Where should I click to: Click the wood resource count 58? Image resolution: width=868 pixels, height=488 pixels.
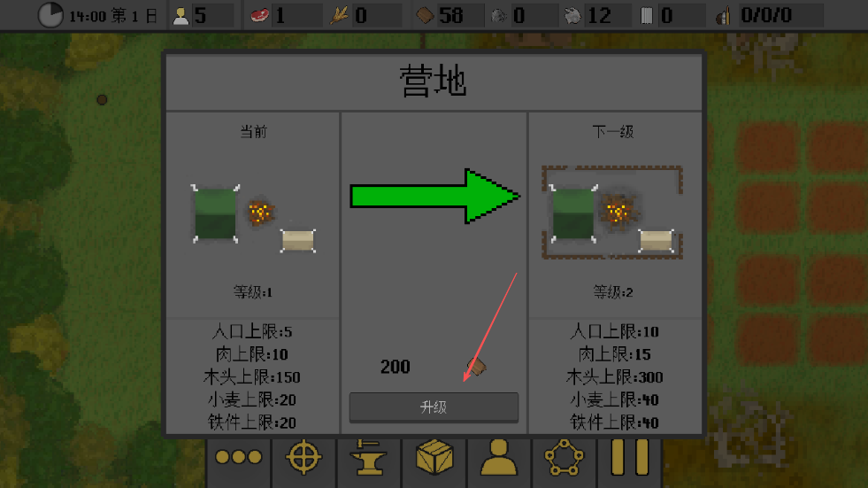pyautogui.click(x=450, y=16)
